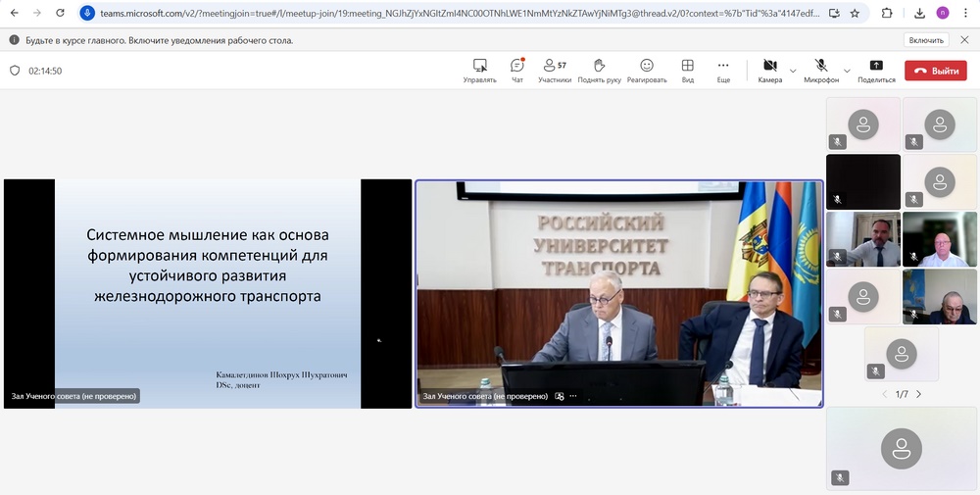Open the Реагировать reactions menu
The width and height of the screenshot is (980, 495).
pos(647,71)
